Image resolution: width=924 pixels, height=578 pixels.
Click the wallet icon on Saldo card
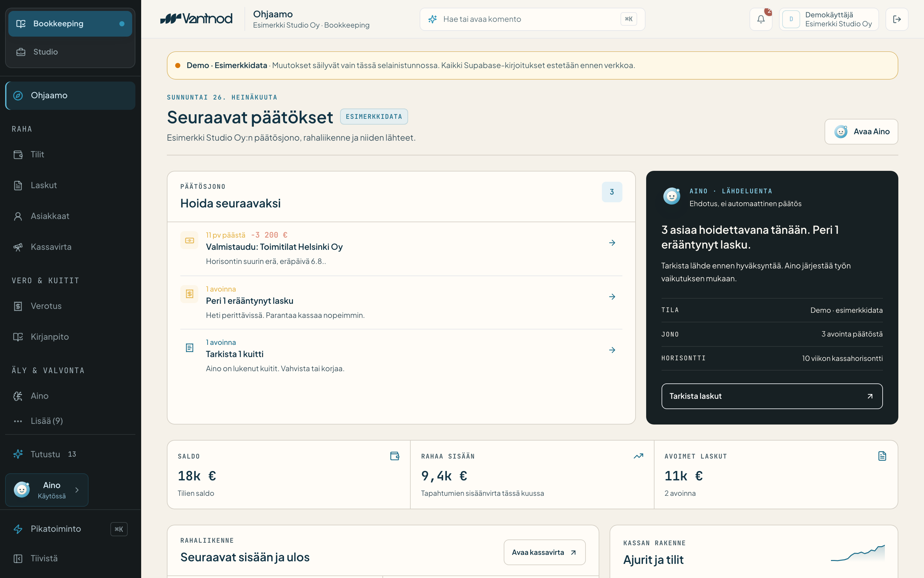[394, 456]
